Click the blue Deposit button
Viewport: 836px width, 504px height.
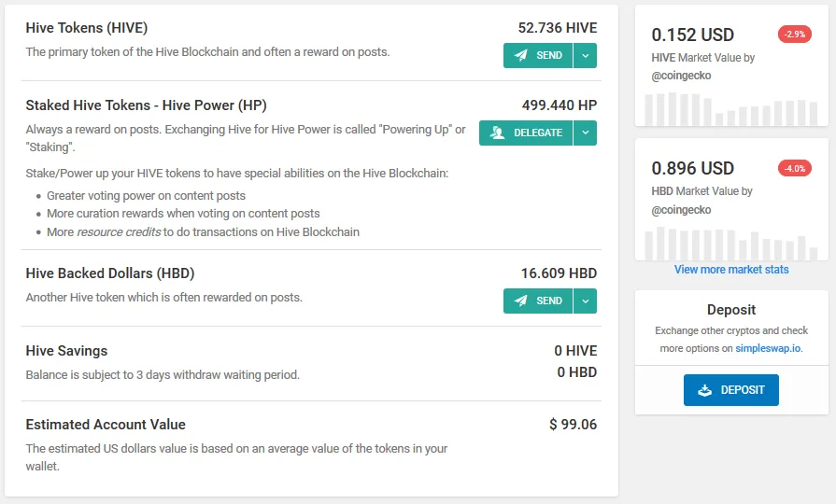click(731, 390)
